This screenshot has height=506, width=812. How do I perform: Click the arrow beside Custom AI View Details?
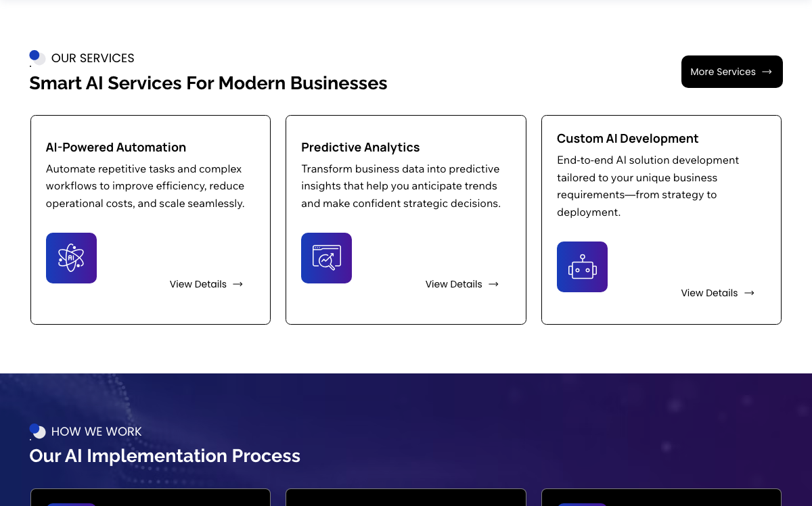(749, 293)
